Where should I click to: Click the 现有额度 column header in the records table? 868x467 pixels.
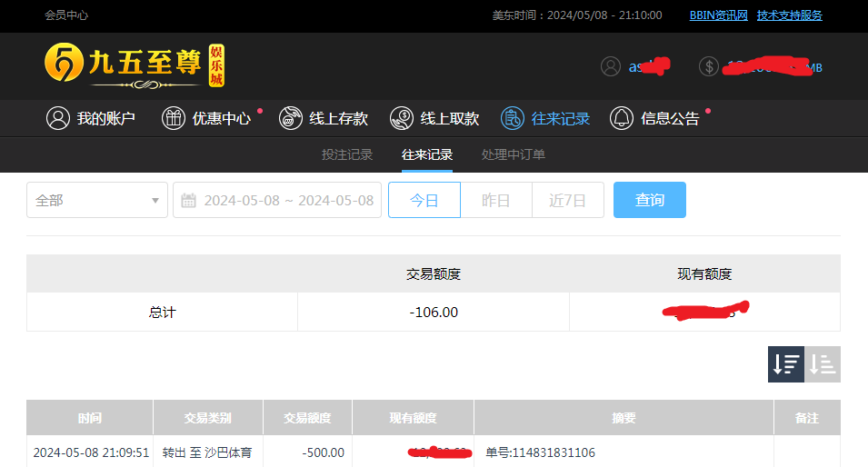coord(413,418)
